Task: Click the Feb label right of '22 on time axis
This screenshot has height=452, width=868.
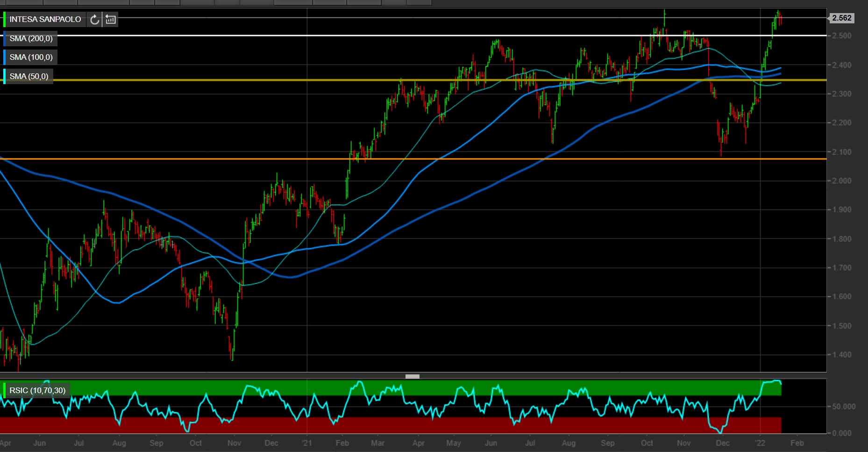Action: 797,443
